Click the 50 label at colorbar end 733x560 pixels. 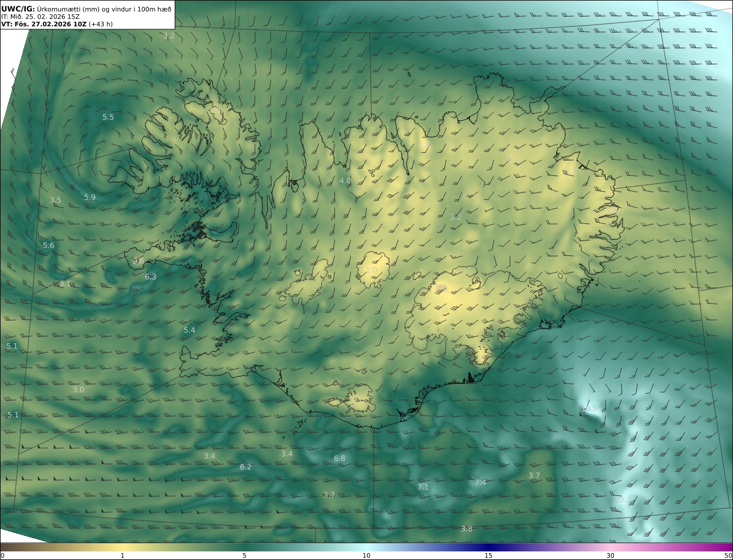pos(728,555)
